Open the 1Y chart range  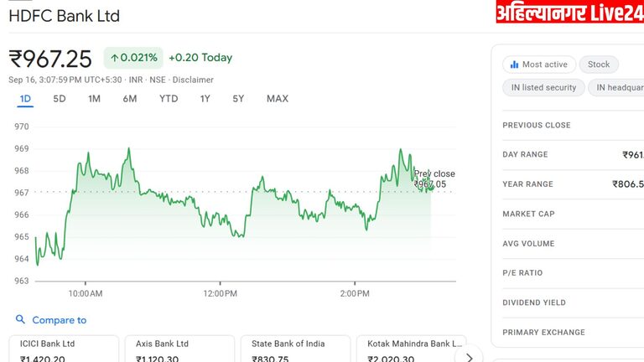205,99
